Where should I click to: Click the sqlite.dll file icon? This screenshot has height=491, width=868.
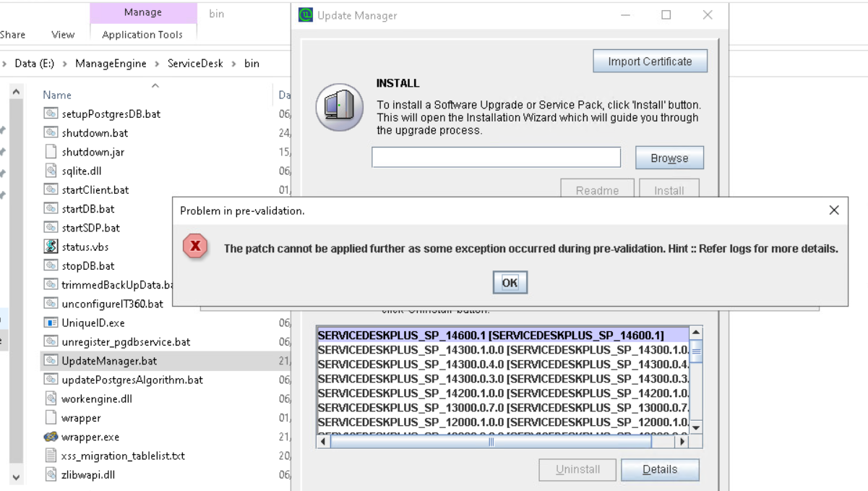coord(51,171)
